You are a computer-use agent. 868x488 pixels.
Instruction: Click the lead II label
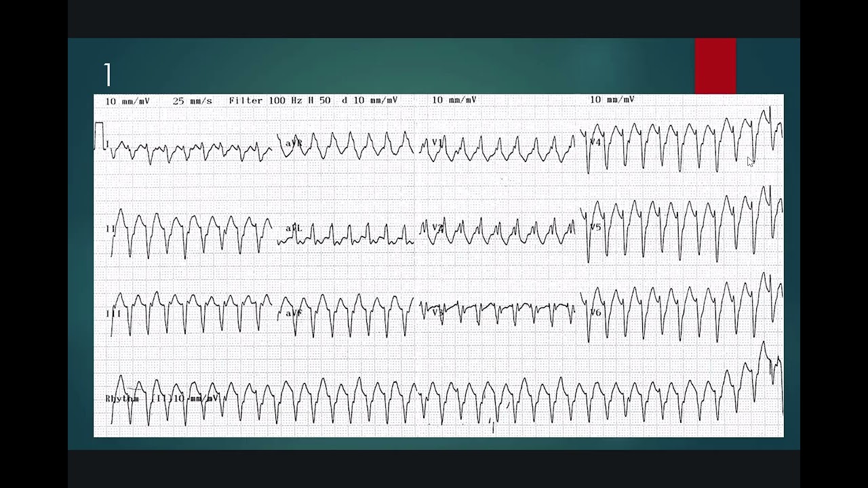111,229
